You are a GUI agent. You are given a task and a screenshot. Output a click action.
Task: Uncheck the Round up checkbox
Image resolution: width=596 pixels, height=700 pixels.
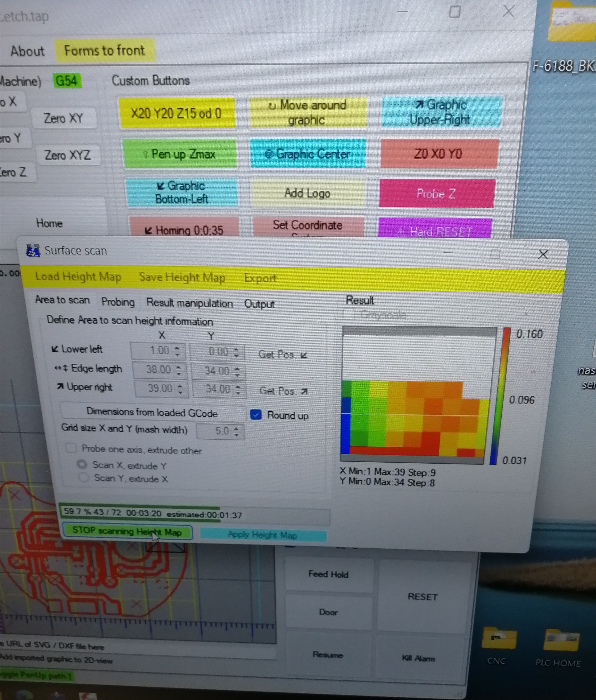(256, 414)
